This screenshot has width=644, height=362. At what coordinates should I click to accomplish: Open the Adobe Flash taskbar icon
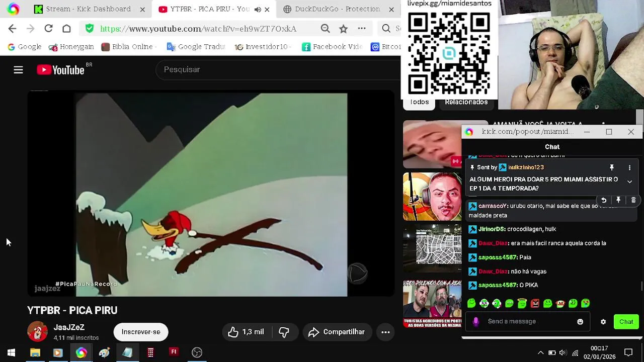coord(174,352)
